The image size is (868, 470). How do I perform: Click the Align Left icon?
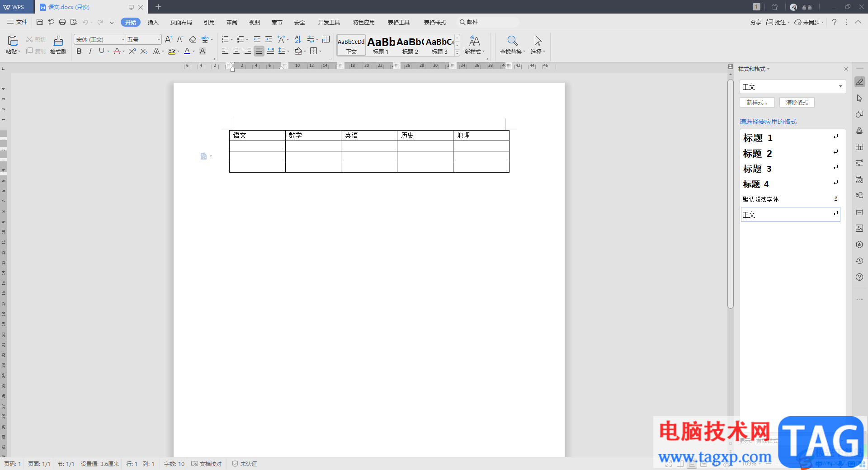[x=225, y=51]
